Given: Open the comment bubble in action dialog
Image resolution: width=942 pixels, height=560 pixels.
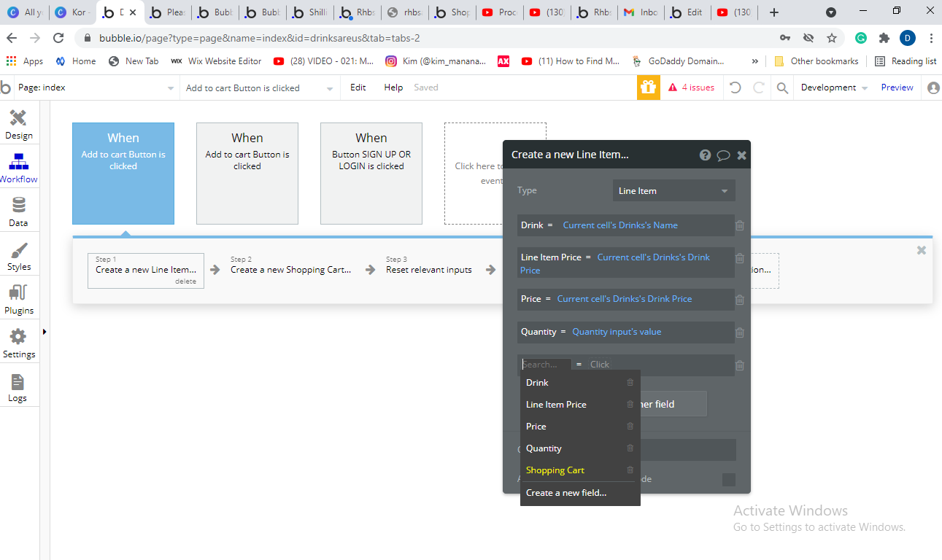Looking at the screenshot, I should [x=724, y=155].
